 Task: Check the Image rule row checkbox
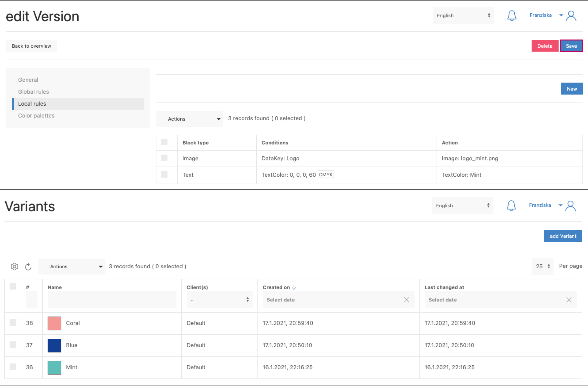(164, 158)
